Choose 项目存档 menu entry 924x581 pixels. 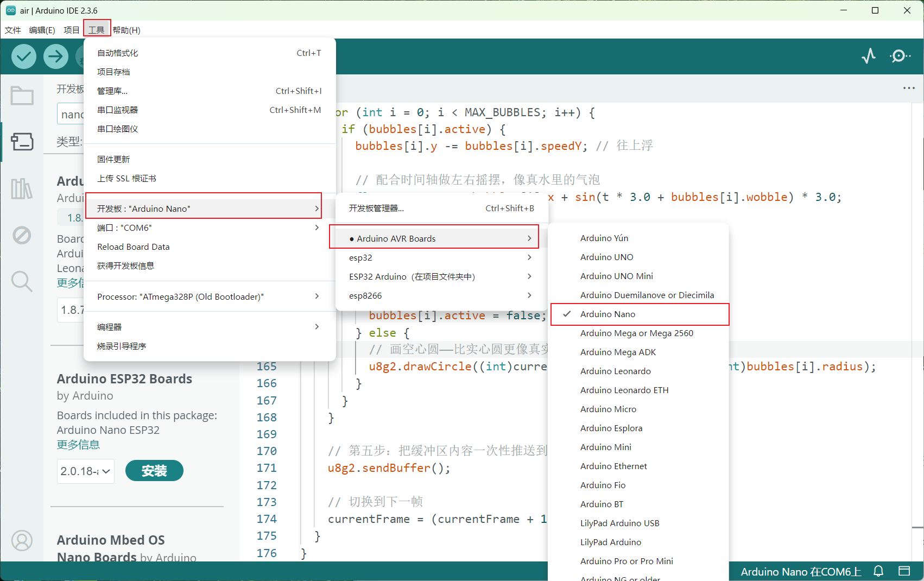(209, 72)
